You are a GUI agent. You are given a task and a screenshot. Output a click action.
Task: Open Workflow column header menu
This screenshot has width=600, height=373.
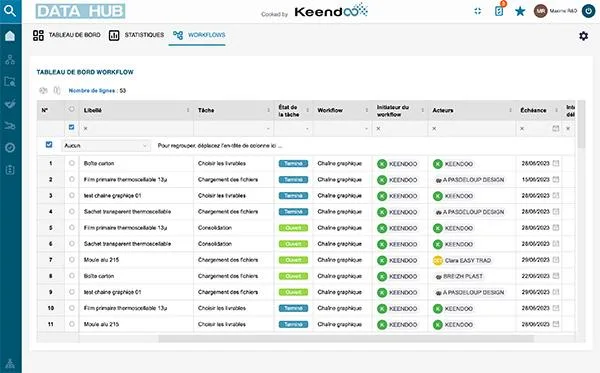pyautogui.click(x=366, y=110)
